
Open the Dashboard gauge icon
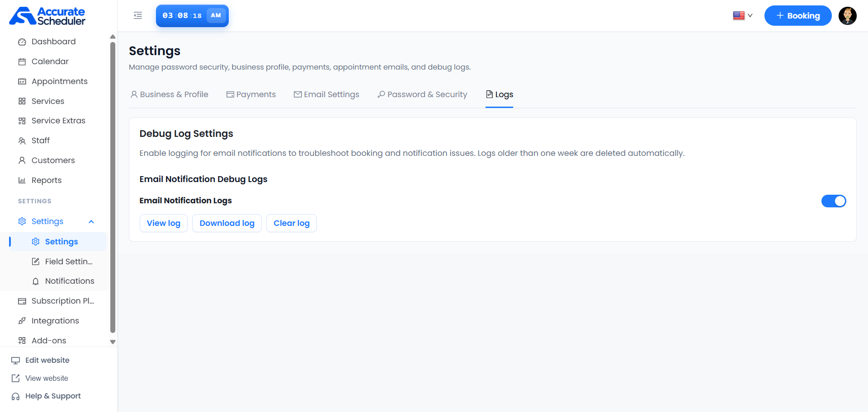click(22, 42)
